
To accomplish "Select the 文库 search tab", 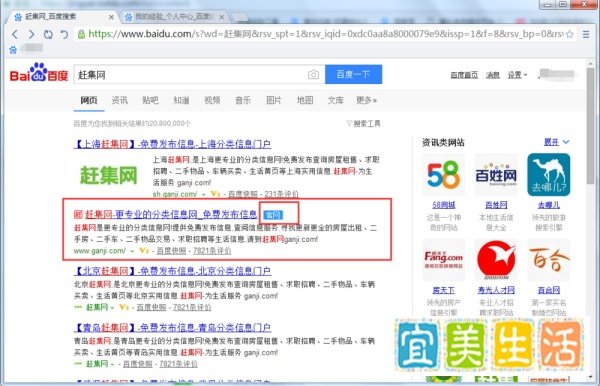I will click(x=336, y=100).
